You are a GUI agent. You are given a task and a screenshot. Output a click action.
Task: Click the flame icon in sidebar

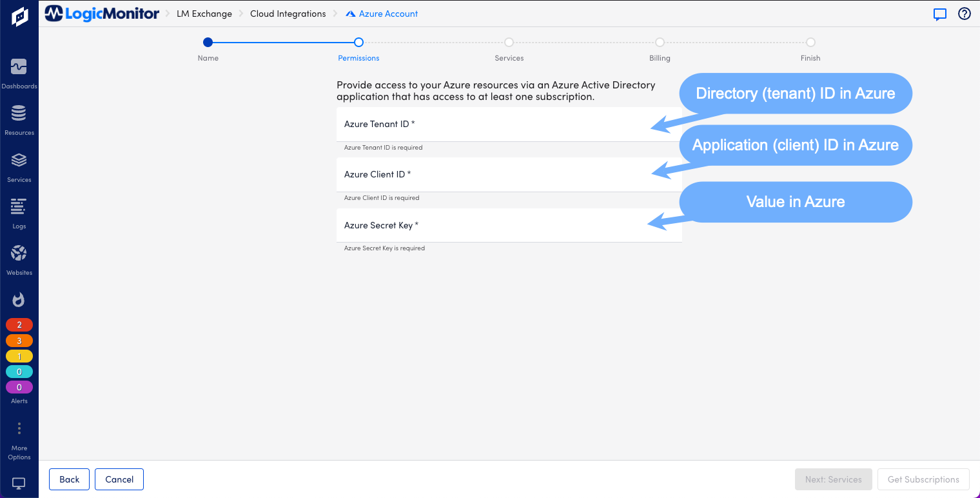click(19, 299)
